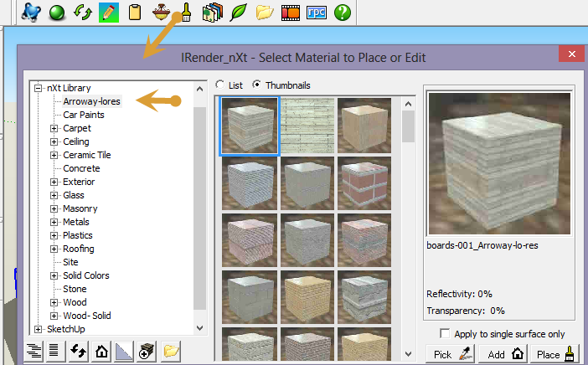The image size is (588, 365).
Task: Expand the Glass category
Action: coord(54,195)
